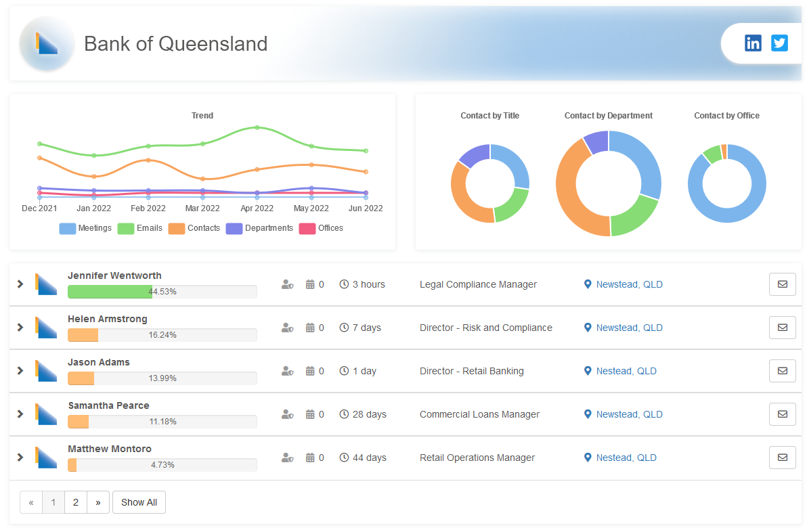The image size is (809, 532).
Task: Go to the next page with »
Action: click(98, 502)
